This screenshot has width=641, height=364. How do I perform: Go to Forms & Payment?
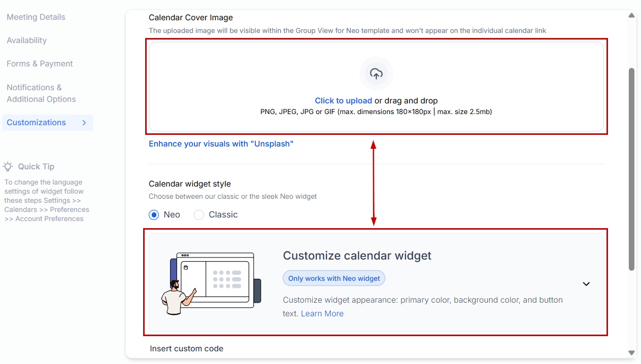point(40,64)
